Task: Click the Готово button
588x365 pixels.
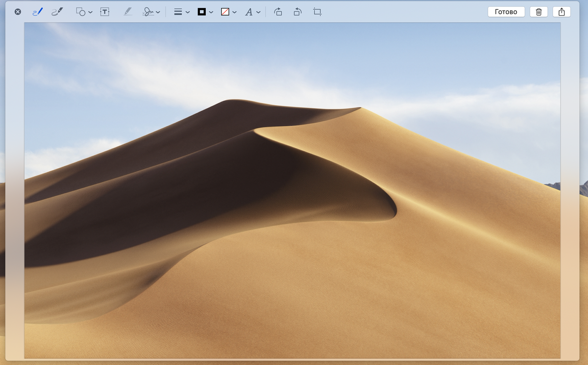Action: click(506, 12)
